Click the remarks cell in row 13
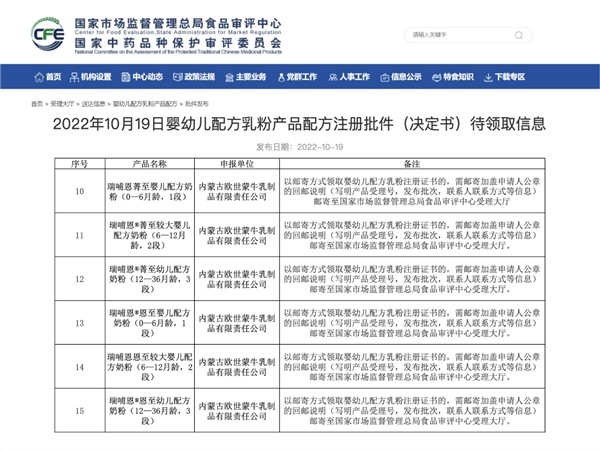 [412, 323]
